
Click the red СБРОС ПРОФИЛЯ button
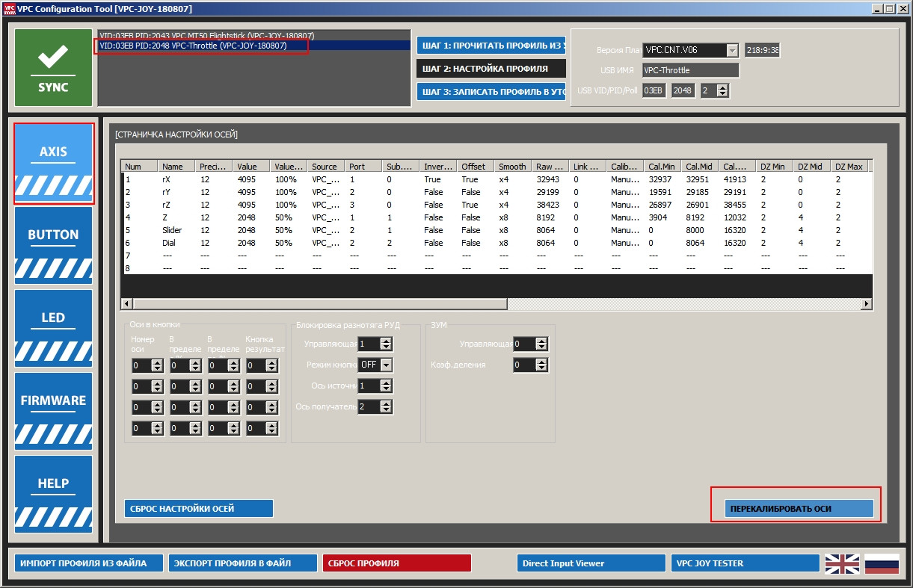[396, 563]
